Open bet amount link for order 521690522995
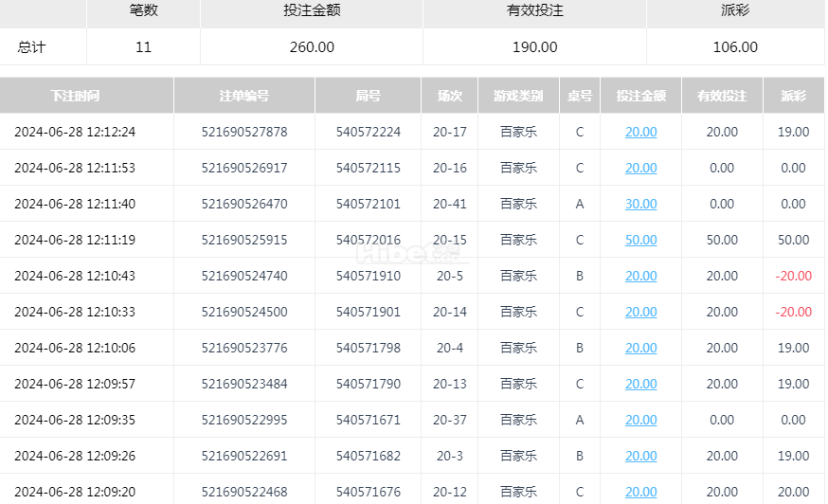Viewport: 828px width, 504px height. [x=640, y=420]
